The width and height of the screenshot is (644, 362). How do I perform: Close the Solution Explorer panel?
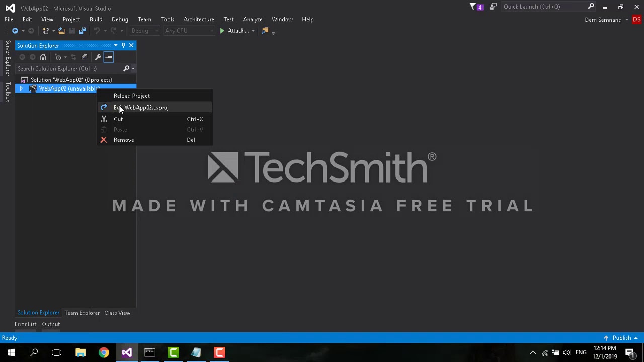(x=131, y=45)
